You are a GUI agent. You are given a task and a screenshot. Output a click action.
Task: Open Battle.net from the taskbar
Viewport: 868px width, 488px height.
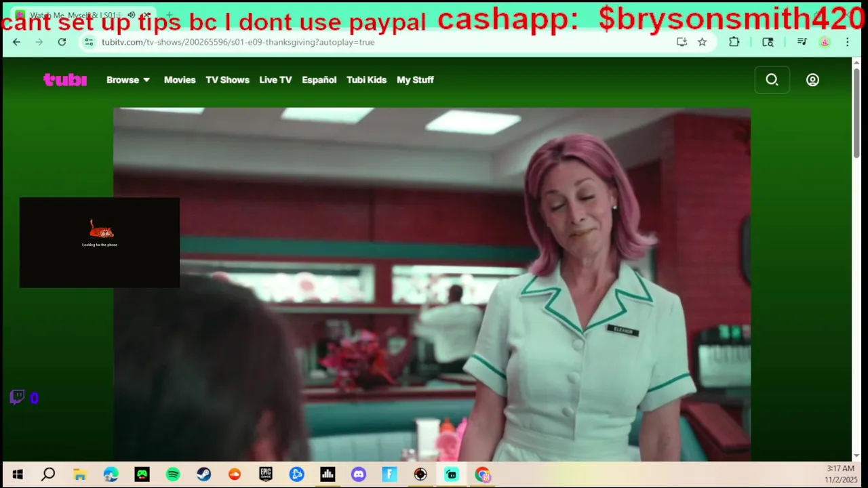pyautogui.click(x=296, y=474)
